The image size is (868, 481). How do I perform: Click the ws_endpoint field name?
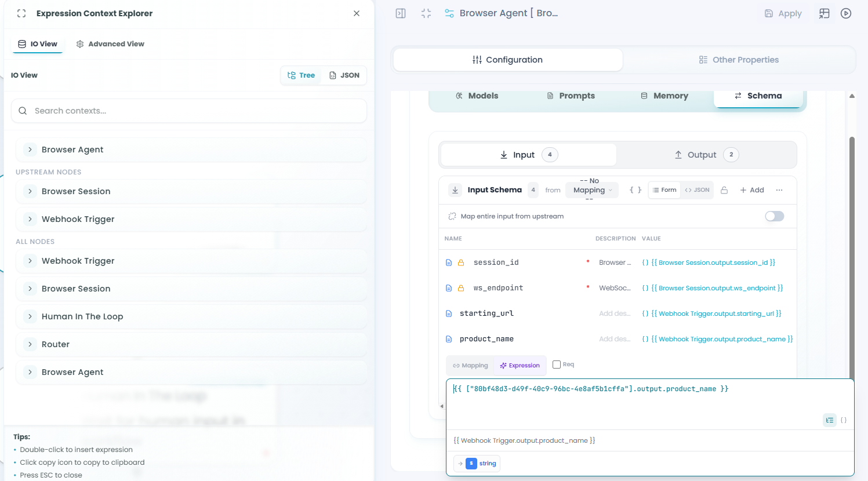pyautogui.click(x=498, y=288)
